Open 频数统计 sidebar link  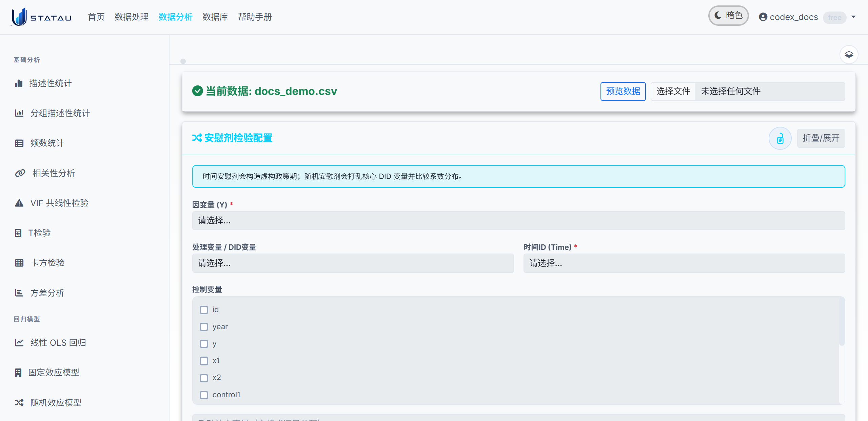pyautogui.click(x=47, y=143)
